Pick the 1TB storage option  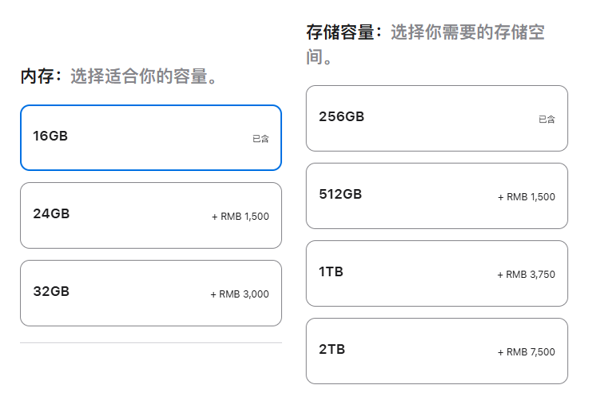click(x=437, y=274)
